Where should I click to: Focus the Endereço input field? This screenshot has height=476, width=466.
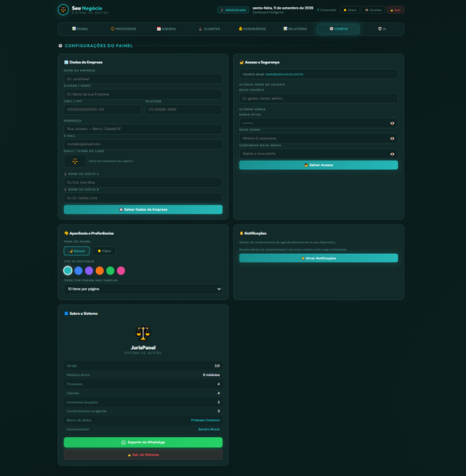(143, 129)
